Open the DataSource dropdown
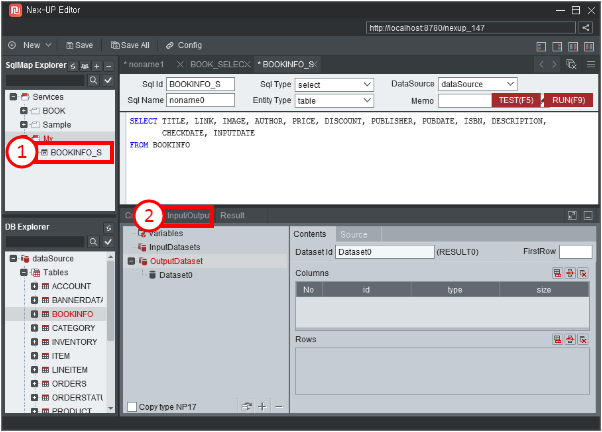The width and height of the screenshot is (602, 432). point(478,84)
